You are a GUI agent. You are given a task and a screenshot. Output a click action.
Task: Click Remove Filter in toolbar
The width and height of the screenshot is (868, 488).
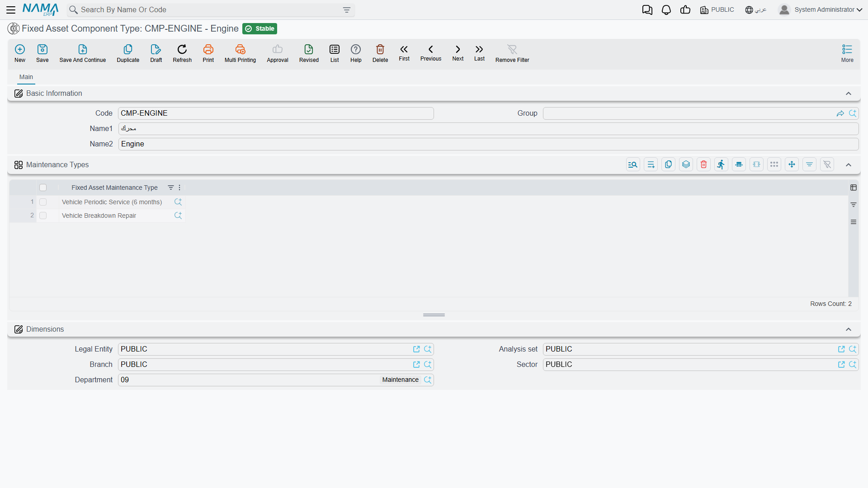click(x=512, y=53)
